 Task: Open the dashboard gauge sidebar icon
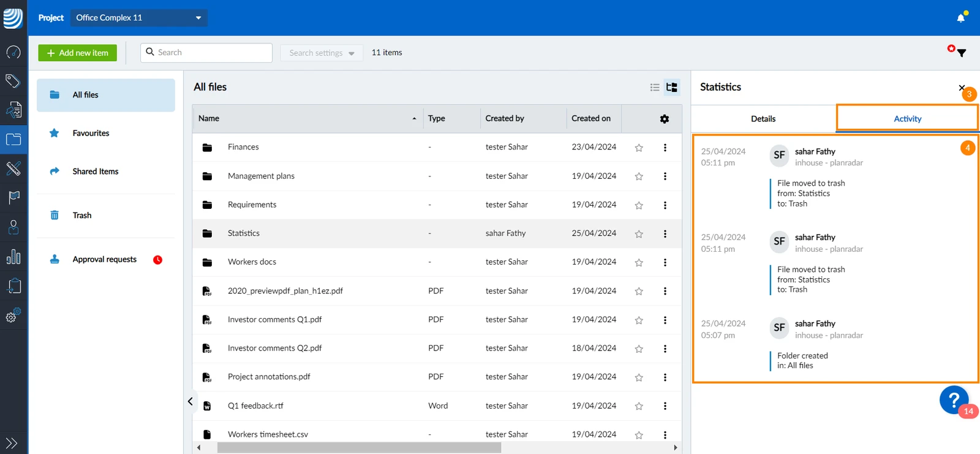pos(13,52)
